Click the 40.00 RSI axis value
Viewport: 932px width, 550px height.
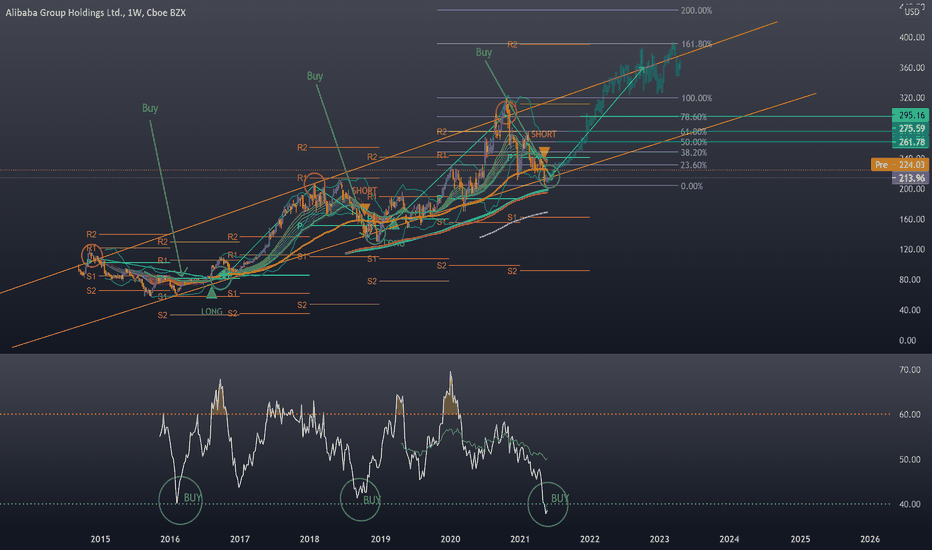[909, 504]
